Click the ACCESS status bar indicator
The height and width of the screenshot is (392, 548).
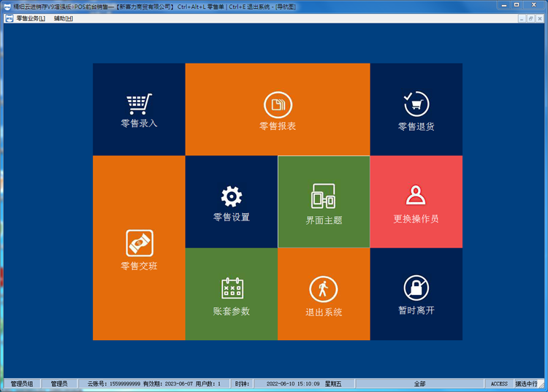(499, 384)
